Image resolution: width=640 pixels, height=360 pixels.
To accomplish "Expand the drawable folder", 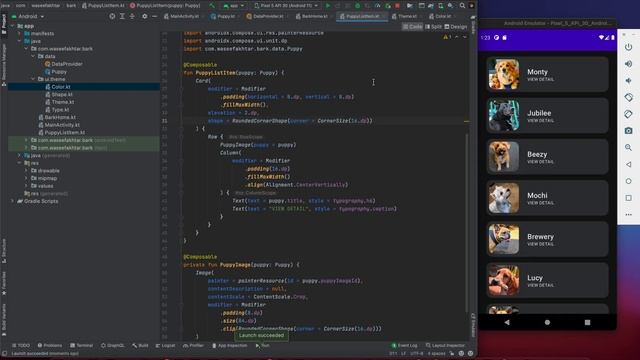I will point(27,171).
